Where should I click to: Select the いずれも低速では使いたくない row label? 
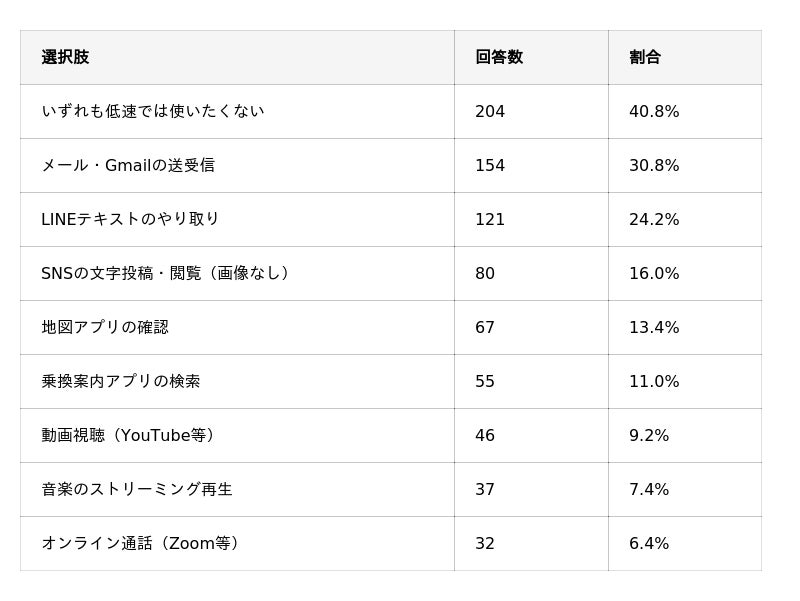pos(153,111)
